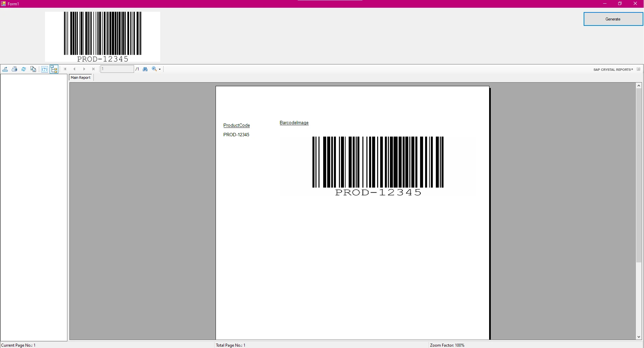Switch to the Main Report tab

(81, 78)
